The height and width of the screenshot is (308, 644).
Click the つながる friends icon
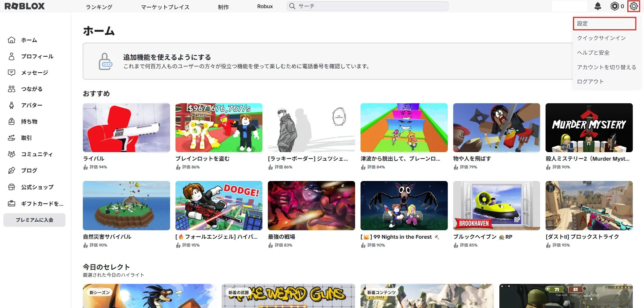tap(12, 89)
